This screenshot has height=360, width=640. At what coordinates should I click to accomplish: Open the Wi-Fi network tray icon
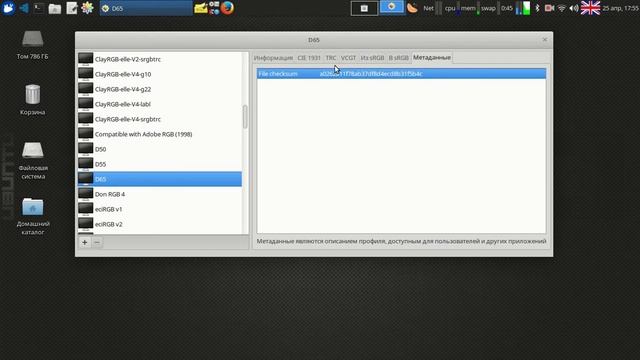tap(562, 8)
